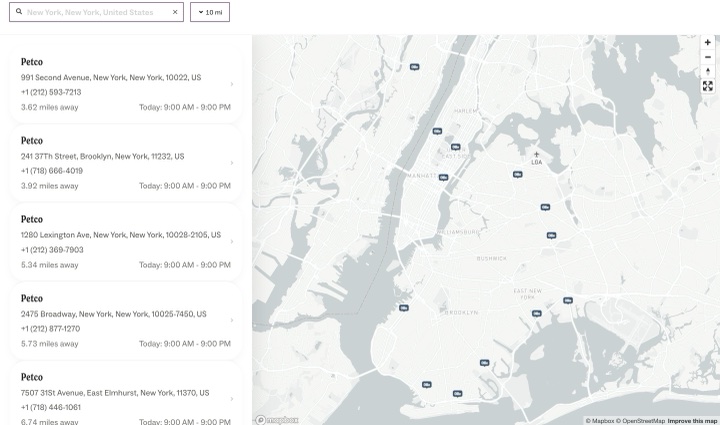Call +1 (718) 446-1061
Screen dimensions: 720x425
coord(51,407)
